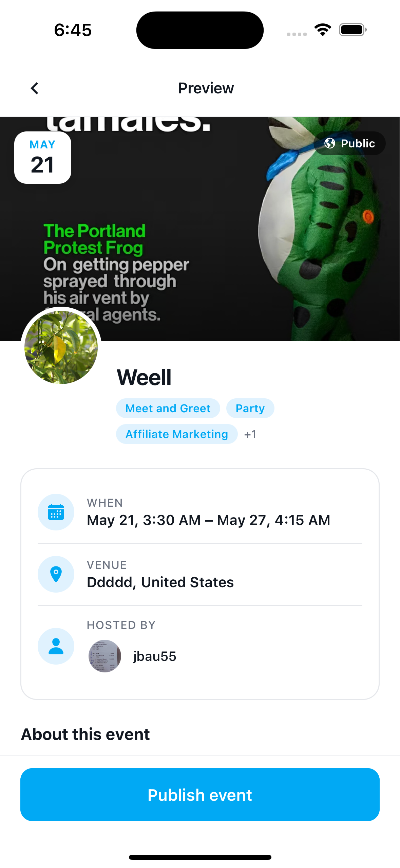This screenshot has width=400, height=868.
Task: Open the Portland Protest Frog cover image
Action: coord(200,229)
